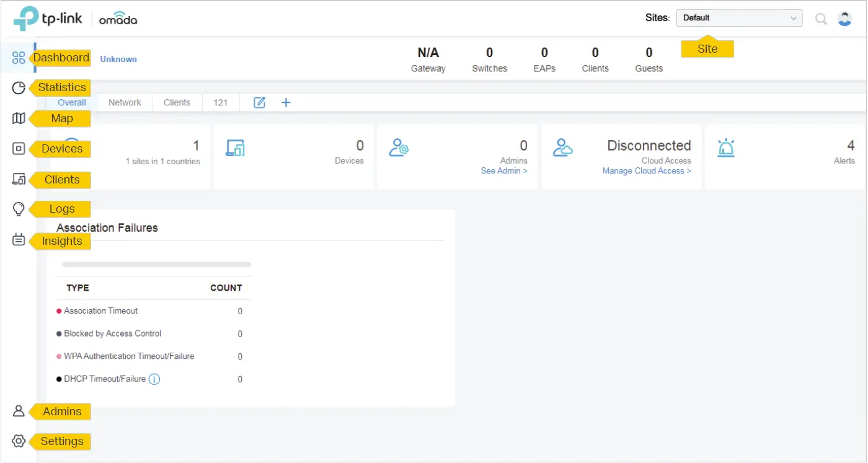Open the Clients icon in the left sidebar
The height and width of the screenshot is (463, 868).
coord(19,179)
